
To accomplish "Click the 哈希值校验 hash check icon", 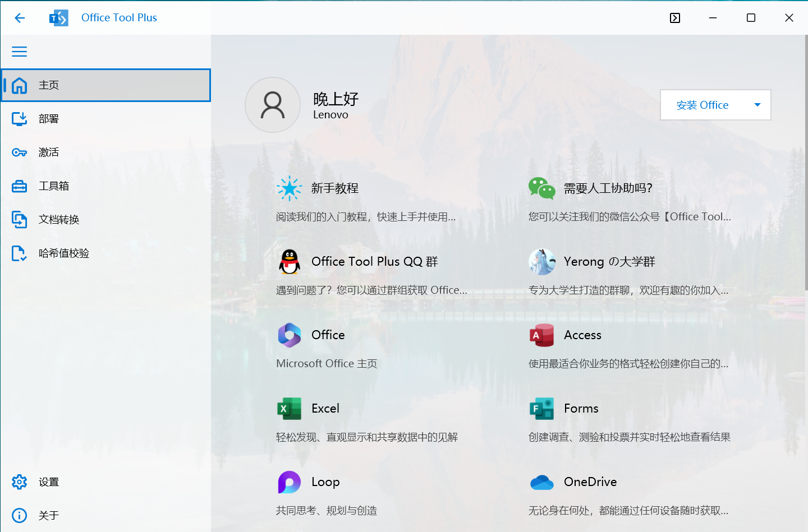I will [x=20, y=253].
